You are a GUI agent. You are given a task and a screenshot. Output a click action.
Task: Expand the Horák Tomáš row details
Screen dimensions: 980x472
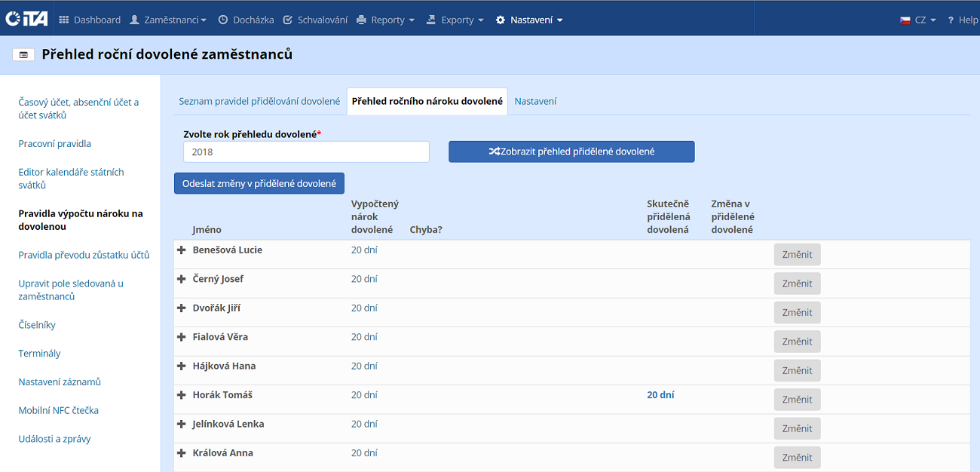182,395
